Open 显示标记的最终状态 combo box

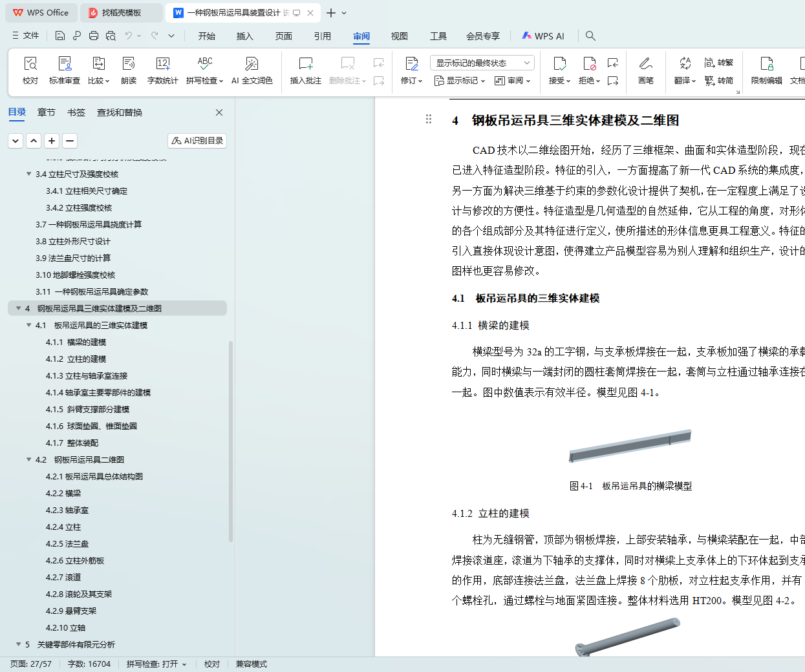[482, 63]
